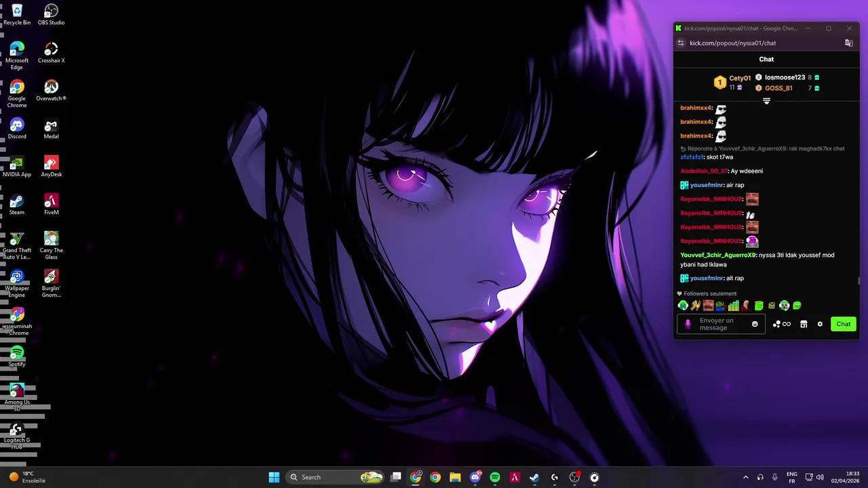Open losmoose123 in the leaderboard
Screen dimensions: 868x488
pyautogui.click(x=785, y=77)
